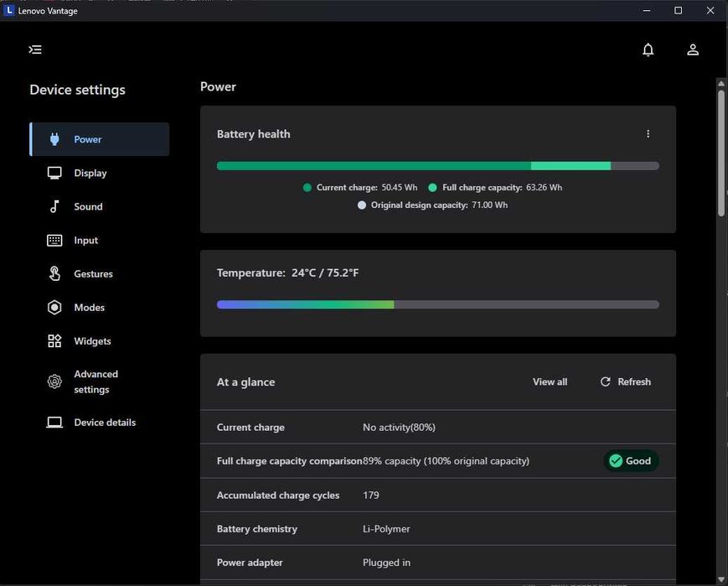
Task: Click the No activity(80%) value
Action: [399, 427]
